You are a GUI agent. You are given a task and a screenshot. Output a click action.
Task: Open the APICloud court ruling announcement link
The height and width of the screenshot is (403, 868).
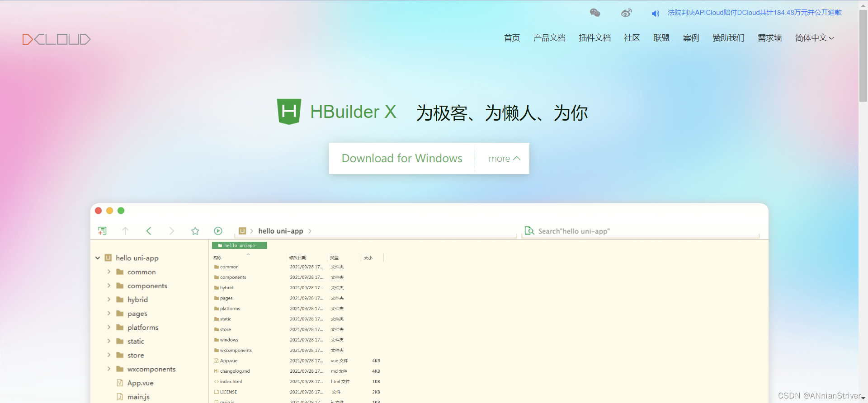[x=755, y=13]
